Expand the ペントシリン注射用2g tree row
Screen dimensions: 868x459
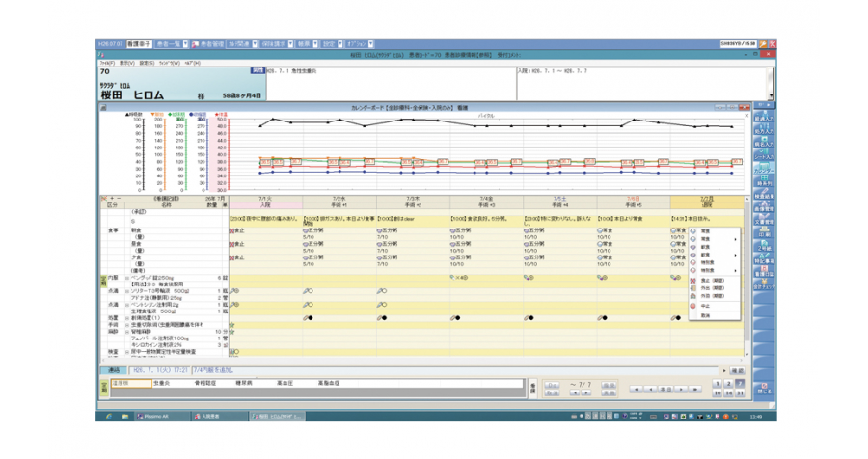[126, 305]
